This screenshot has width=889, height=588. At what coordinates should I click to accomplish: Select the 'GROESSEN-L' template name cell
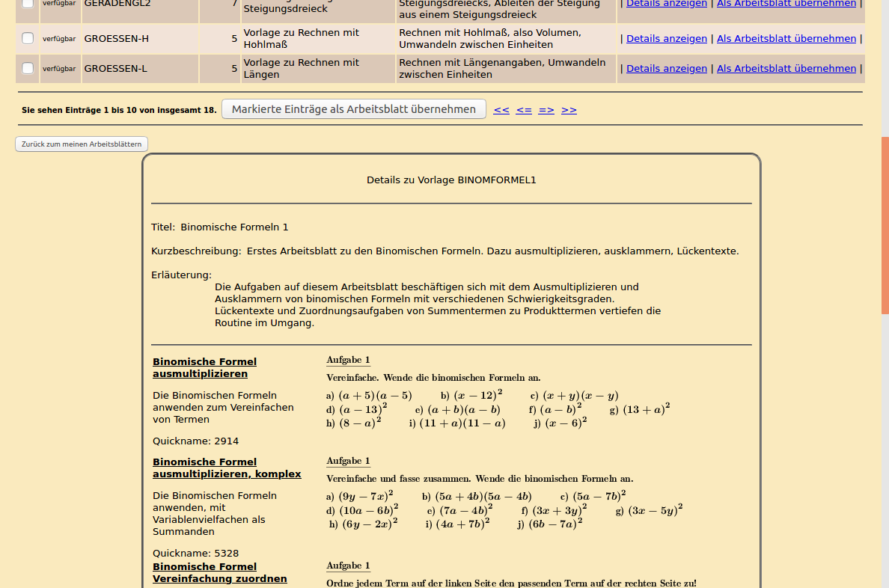pos(140,69)
